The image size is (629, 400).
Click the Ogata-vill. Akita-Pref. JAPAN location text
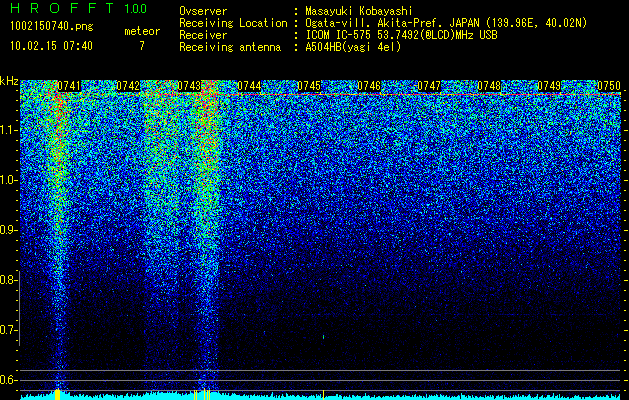(x=446, y=23)
